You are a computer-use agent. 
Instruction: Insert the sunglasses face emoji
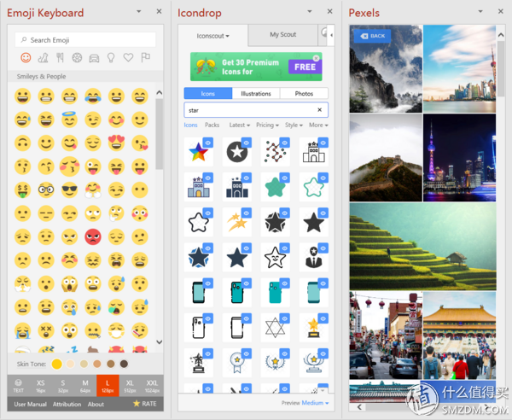coord(70,190)
